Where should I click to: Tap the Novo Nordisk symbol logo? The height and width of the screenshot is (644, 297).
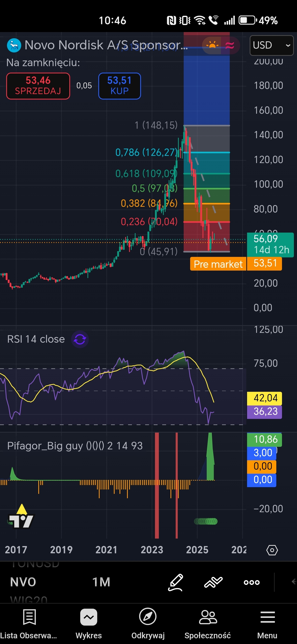click(14, 45)
